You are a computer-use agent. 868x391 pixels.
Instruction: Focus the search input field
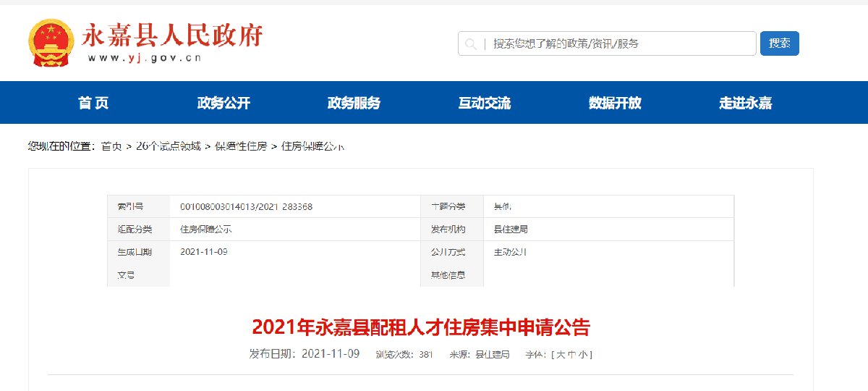point(615,43)
